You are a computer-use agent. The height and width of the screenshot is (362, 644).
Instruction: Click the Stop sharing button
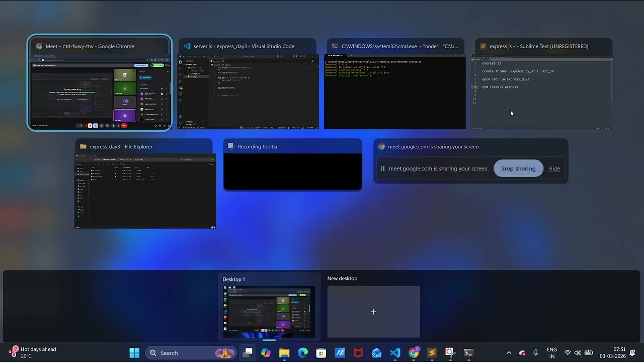click(518, 168)
